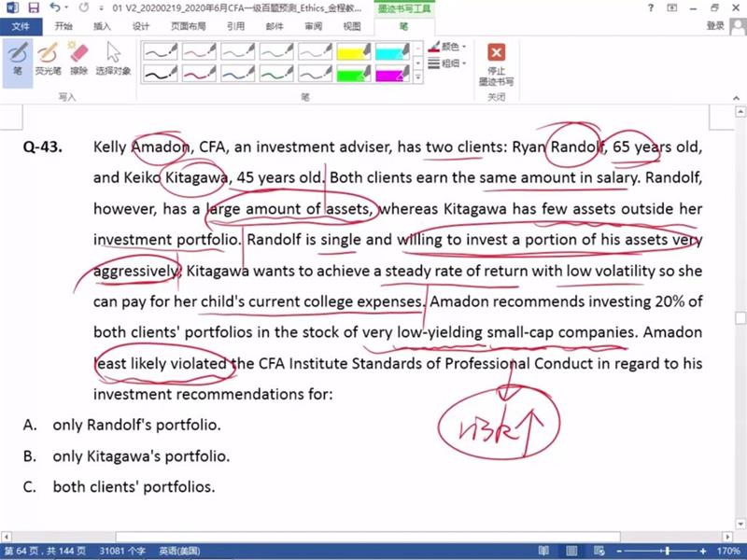Image resolution: width=747 pixels, height=560 pixels.
Task: Open the 文件 (File) tab
Action: tap(21, 26)
